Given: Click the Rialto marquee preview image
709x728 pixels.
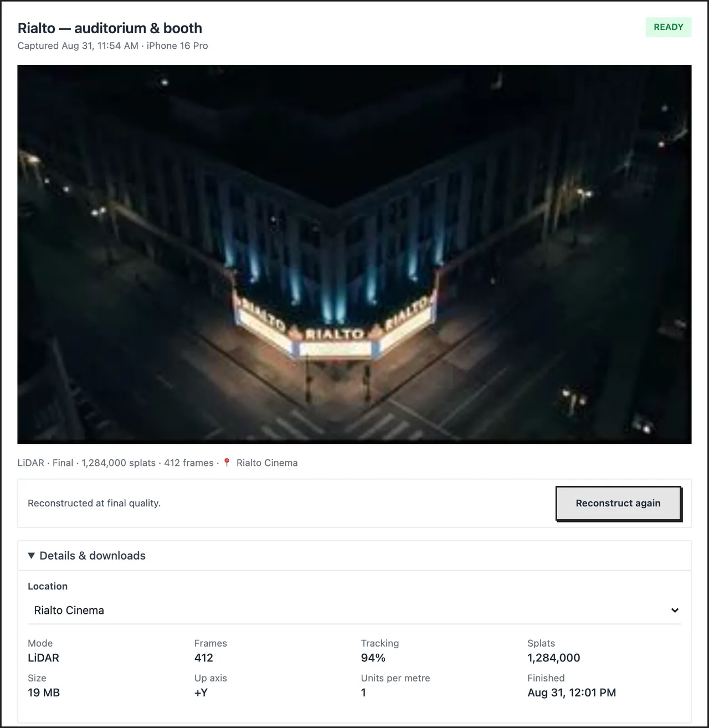Looking at the screenshot, I should pyautogui.click(x=354, y=254).
